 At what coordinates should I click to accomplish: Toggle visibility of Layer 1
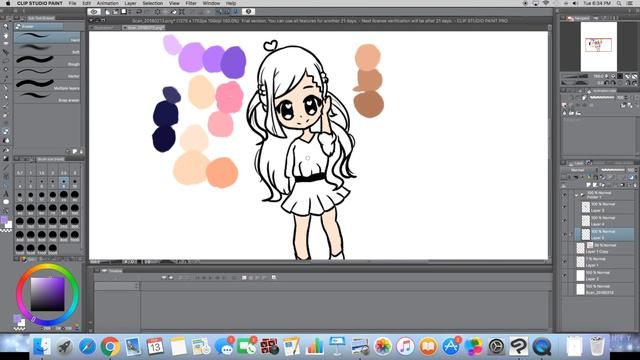[x=565, y=261]
